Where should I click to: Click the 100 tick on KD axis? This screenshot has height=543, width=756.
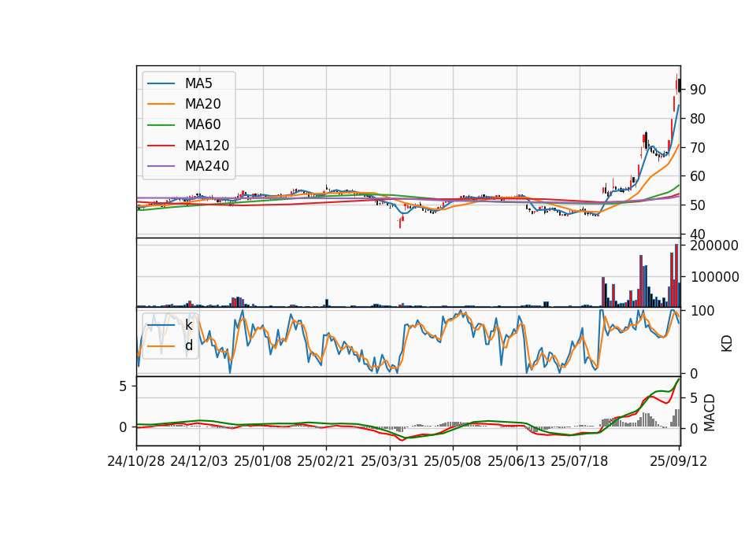[x=702, y=311]
